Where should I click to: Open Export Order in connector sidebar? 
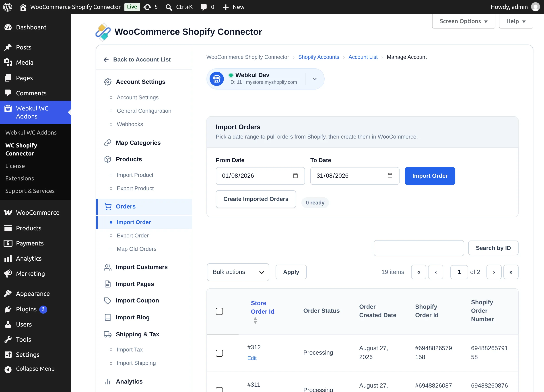(x=133, y=236)
